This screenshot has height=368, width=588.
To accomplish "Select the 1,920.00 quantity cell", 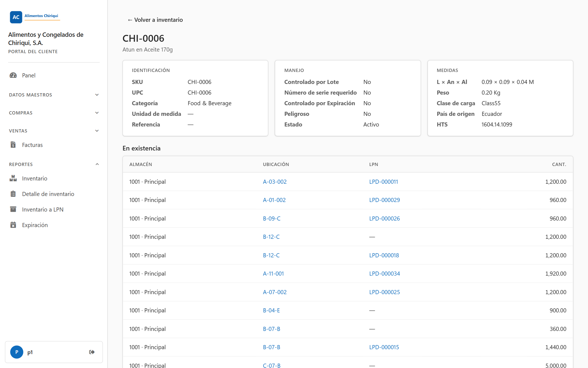I will pyautogui.click(x=556, y=273).
